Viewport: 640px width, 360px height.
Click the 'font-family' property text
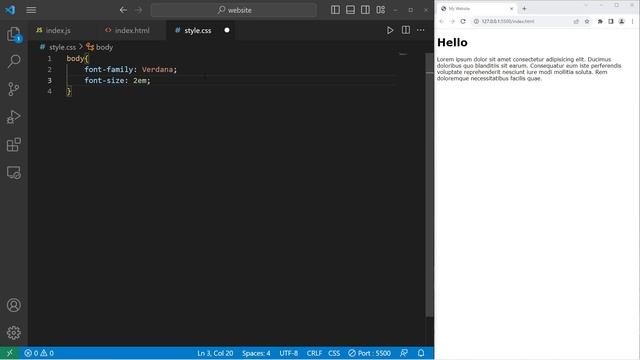click(x=109, y=69)
